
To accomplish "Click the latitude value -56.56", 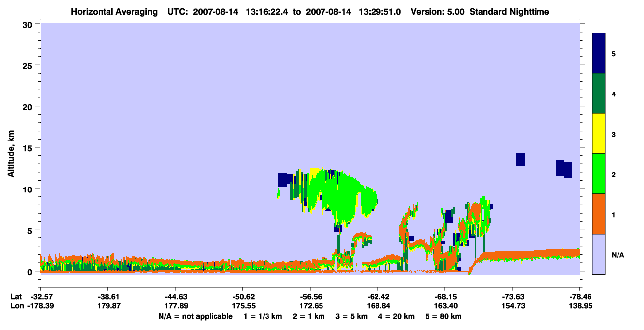I will pos(310,297).
